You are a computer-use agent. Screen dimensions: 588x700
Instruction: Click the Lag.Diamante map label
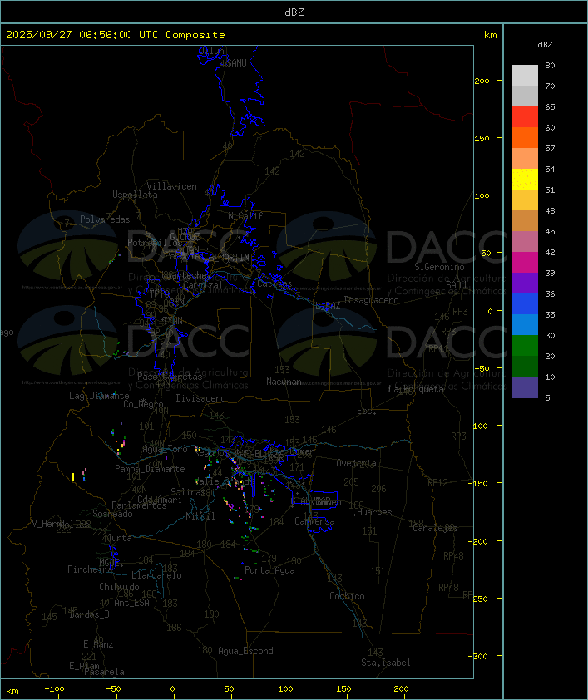[x=99, y=396]
